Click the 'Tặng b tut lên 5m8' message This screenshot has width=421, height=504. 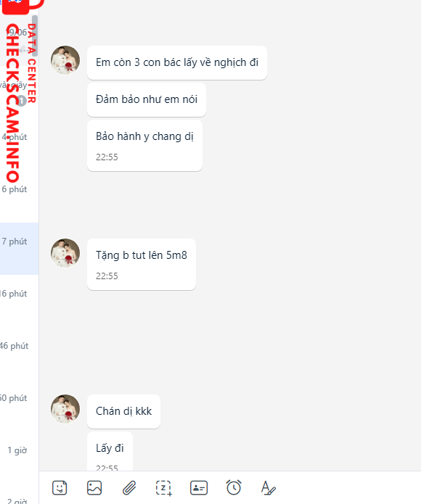[142, 264]
